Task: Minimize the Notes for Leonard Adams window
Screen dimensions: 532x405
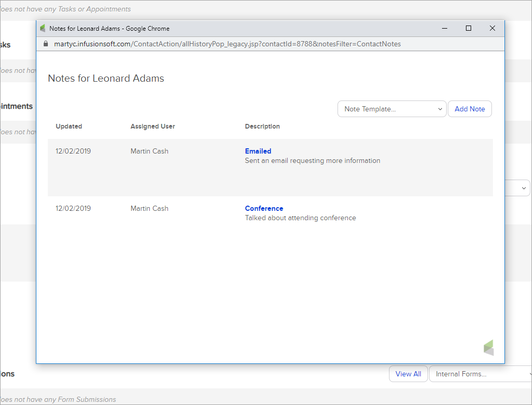Action: 445,29
